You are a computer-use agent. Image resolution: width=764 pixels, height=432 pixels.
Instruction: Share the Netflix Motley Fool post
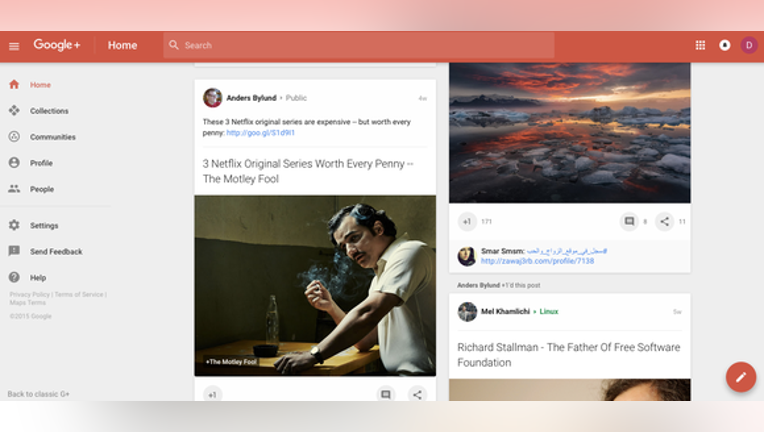418,394
